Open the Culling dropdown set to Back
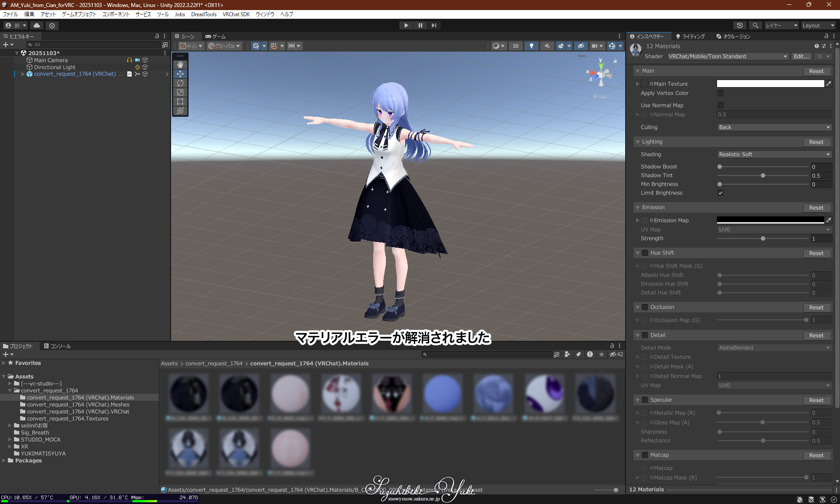 tap(774, 127)
